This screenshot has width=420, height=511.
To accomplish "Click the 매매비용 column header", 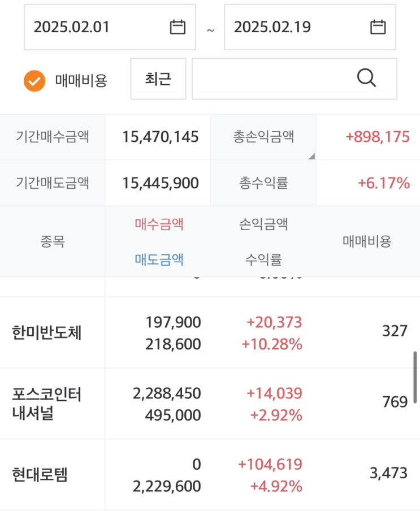I will click(x=367, y=241).
